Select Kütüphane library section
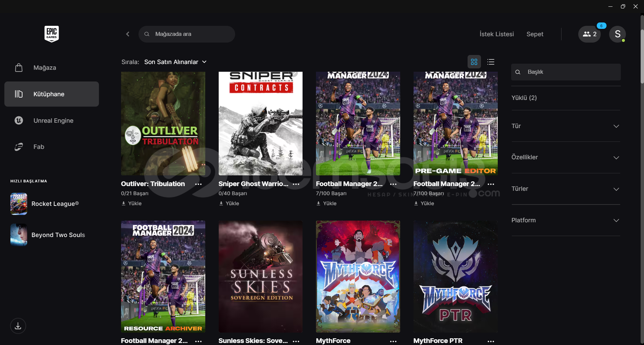Screen dimensions: 644x345 [x=52, y=94]
